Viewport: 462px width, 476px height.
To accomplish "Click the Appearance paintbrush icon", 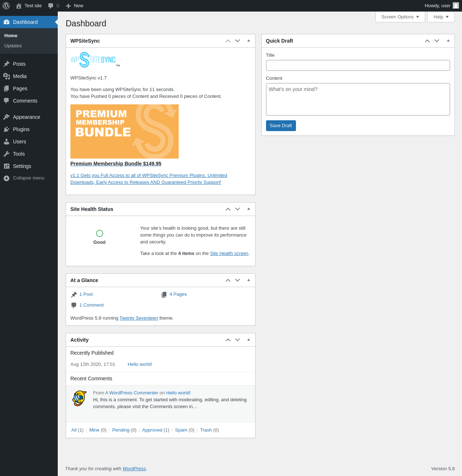I will point(6,117).
